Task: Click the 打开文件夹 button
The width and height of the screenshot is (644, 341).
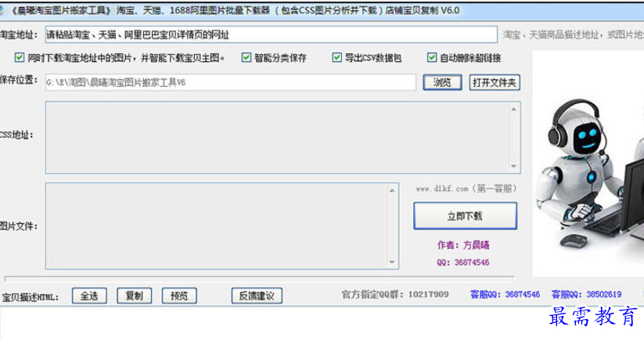Action: coord(495,82)
